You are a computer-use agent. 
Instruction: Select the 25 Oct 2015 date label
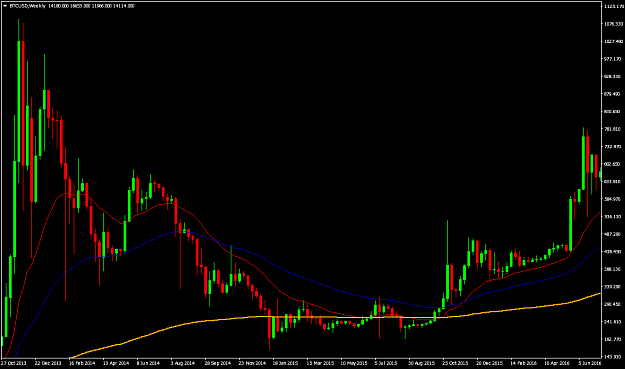(x=455, y=363)
